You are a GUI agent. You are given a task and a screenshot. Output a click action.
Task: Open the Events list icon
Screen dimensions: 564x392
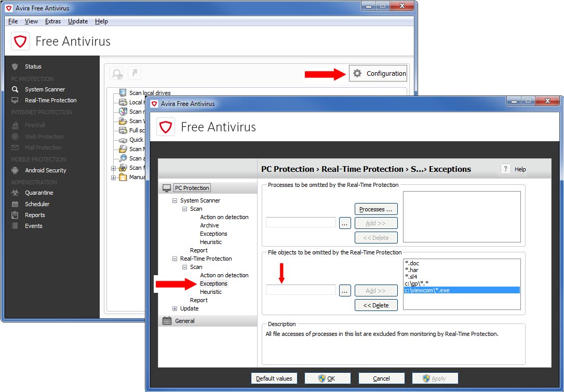pos(15,226)
